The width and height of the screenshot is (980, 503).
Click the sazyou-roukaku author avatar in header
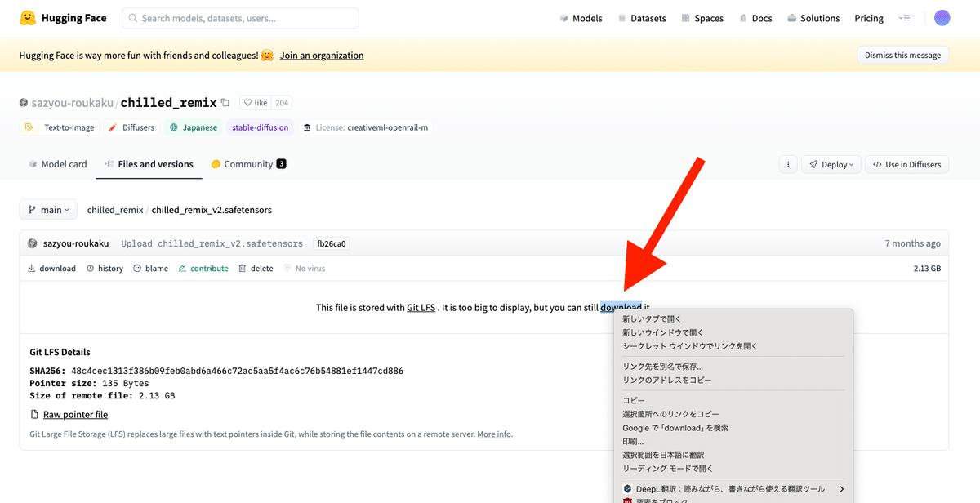24,103
